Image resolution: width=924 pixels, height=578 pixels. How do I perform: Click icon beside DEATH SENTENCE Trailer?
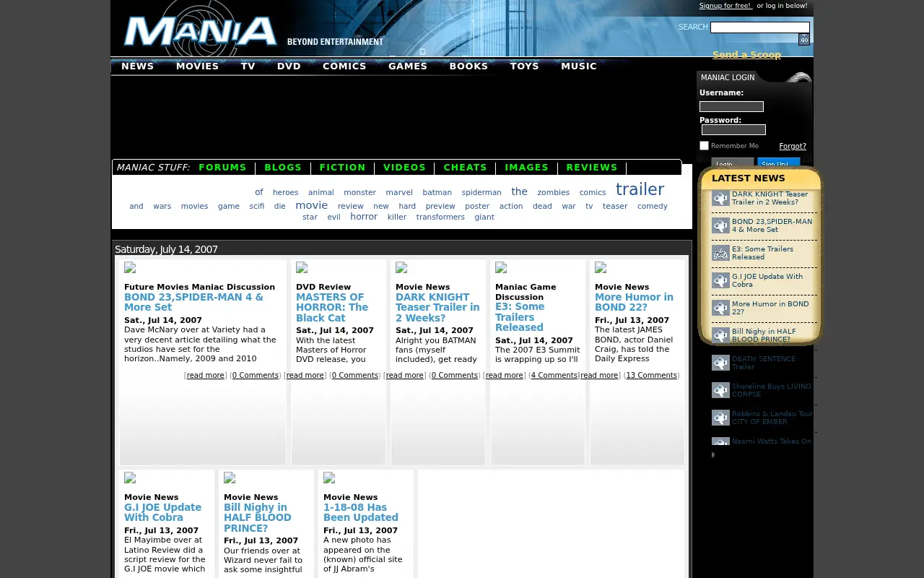[x=720, y=363]
